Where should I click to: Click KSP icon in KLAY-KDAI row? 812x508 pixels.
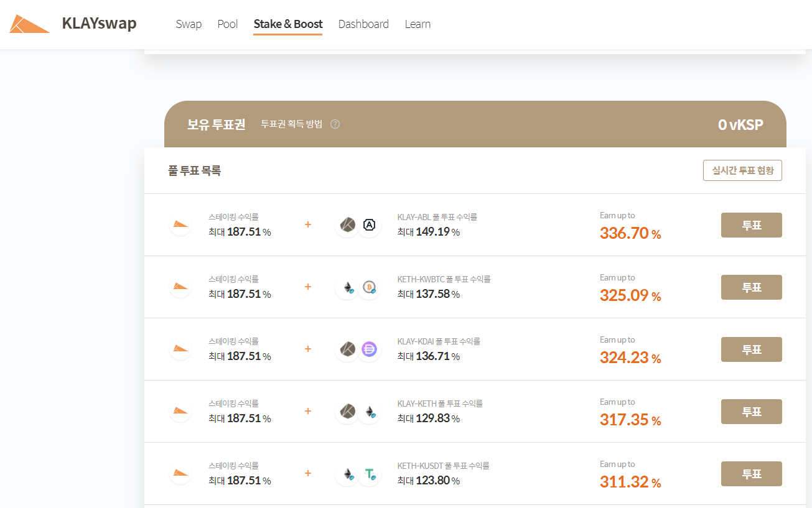(x=180, y=349)
